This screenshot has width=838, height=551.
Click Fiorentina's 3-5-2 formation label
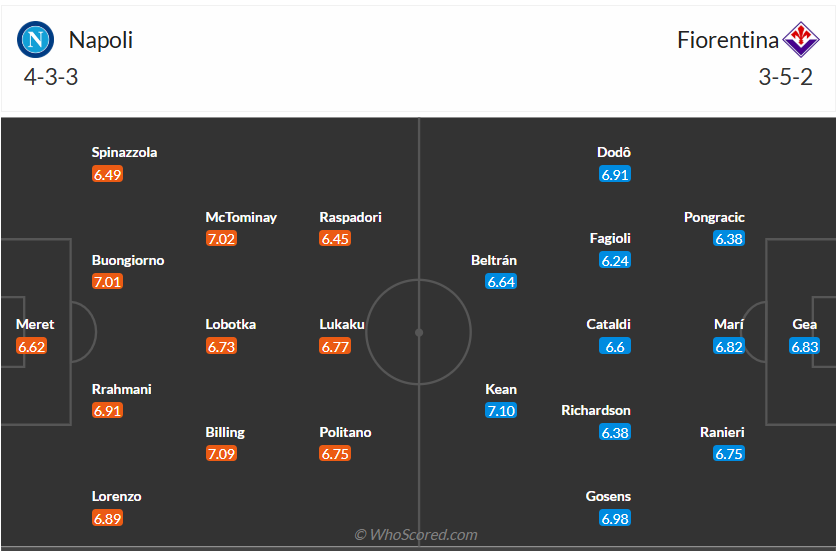pos(785,77)
